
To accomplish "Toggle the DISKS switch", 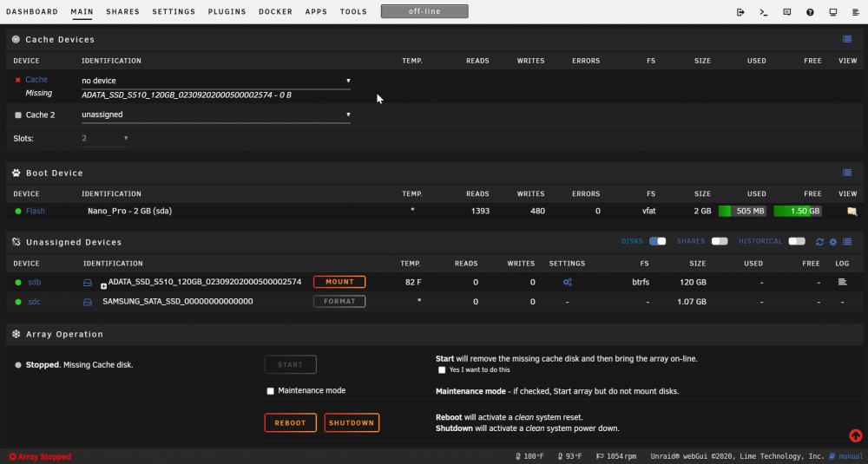I will [x=658, y=241].
